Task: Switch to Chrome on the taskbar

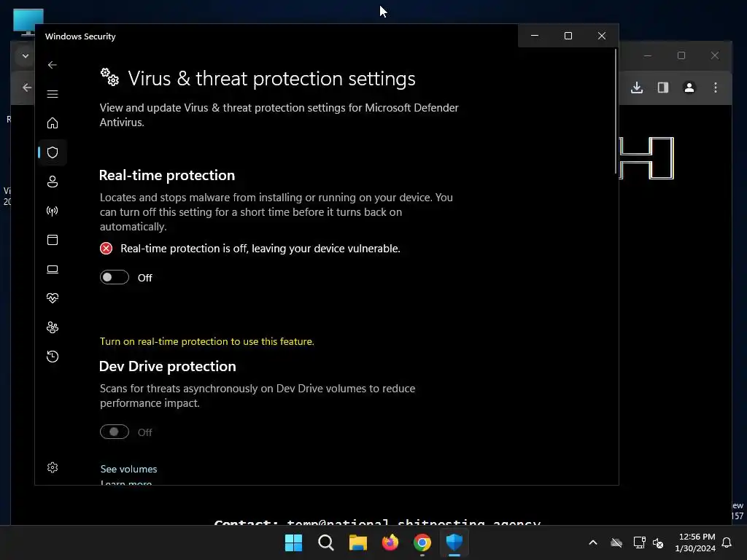Action: click(x=422, y=542)
